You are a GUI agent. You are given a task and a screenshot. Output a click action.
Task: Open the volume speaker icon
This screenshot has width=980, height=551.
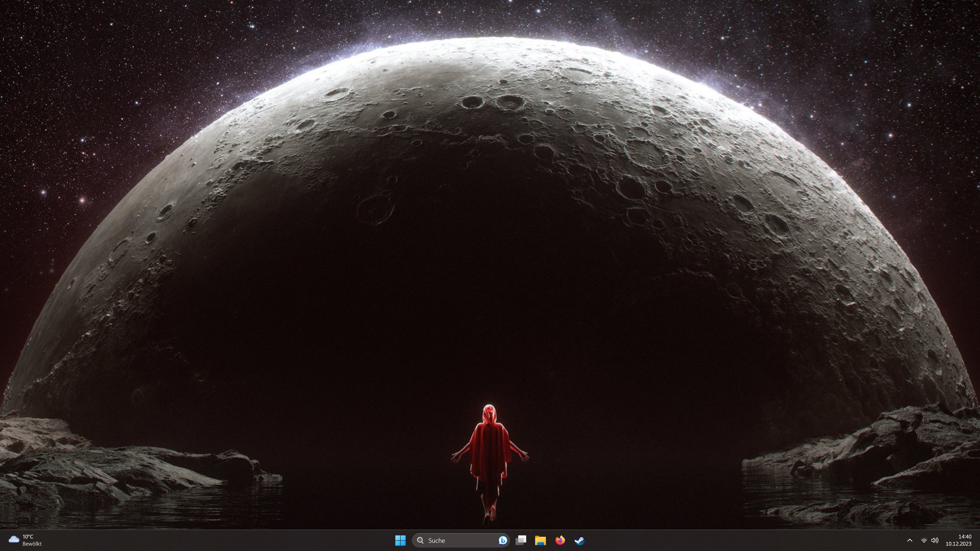pos(935,540)
